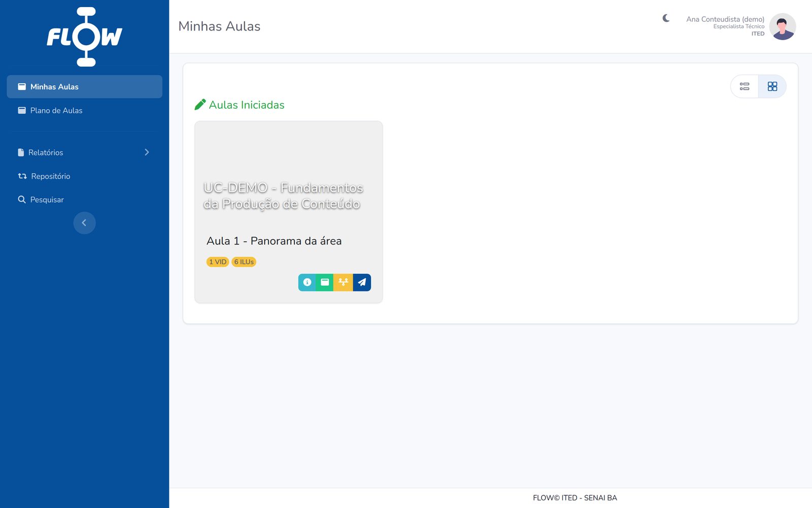
Task: Click 'Aula 1 - Panorama da área' title
Action: tap(274, 241)
